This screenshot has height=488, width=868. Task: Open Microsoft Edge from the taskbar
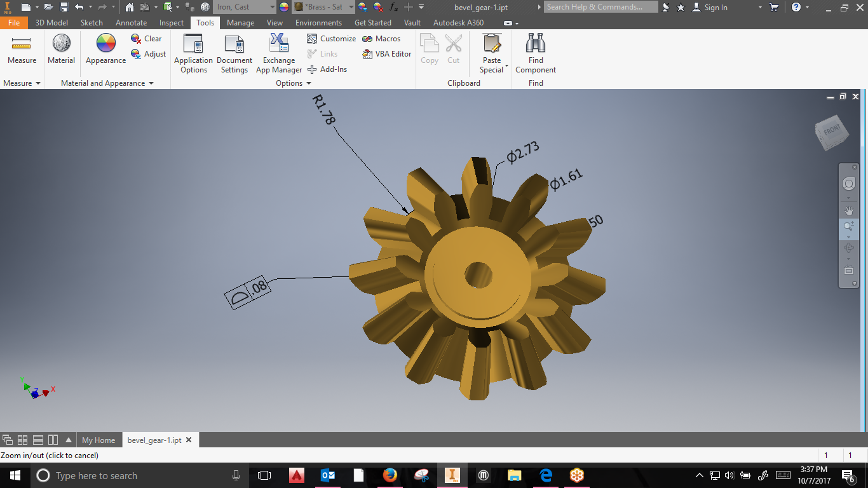pos(546,475)
